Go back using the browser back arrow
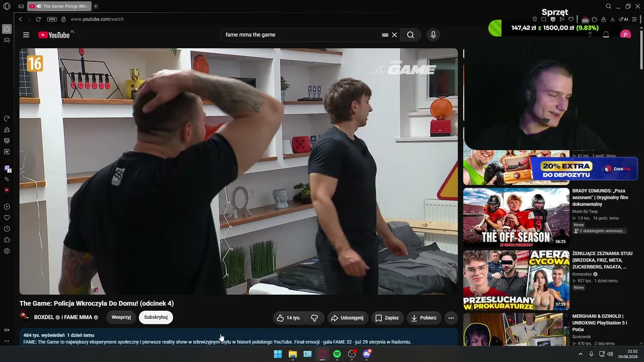Image resolution: width=644 pixels, height=362 pixels. [x=21, y=19]
